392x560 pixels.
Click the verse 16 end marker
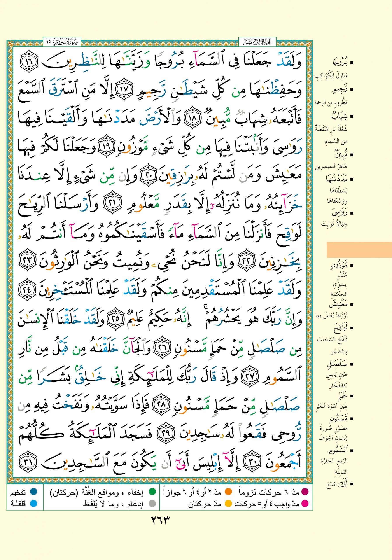28,61
